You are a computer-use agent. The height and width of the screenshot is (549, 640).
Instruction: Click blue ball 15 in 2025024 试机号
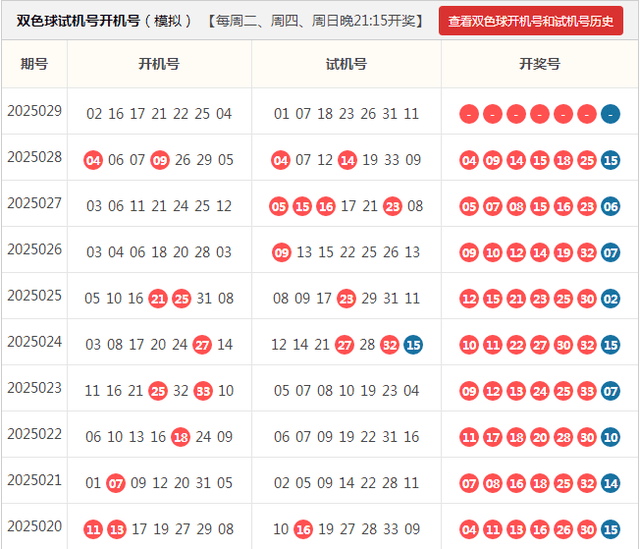pos(413,345)
